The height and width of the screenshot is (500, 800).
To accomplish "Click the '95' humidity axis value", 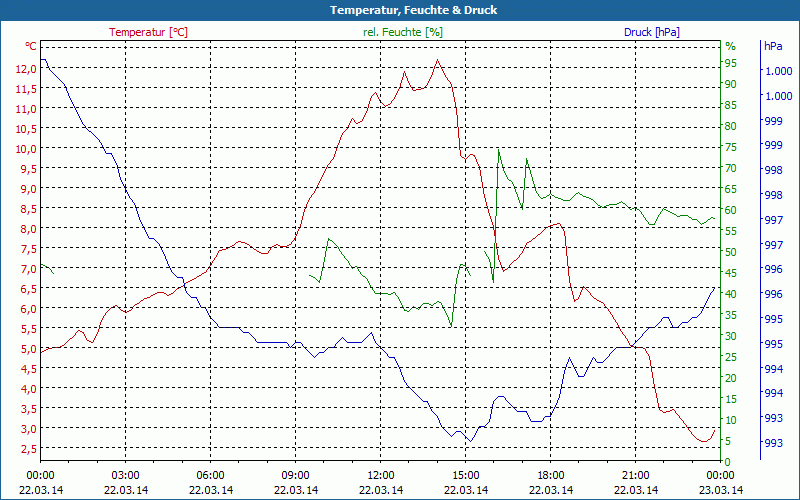I will 731,63.
